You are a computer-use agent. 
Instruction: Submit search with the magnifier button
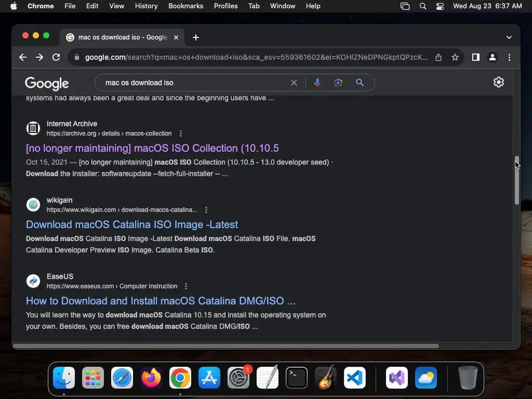(360, 83)
